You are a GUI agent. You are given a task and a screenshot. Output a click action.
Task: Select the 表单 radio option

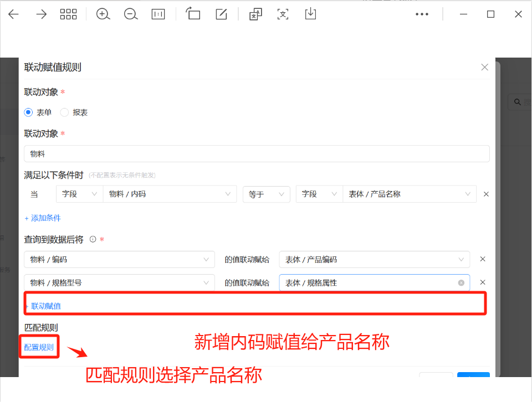(29, 112)
